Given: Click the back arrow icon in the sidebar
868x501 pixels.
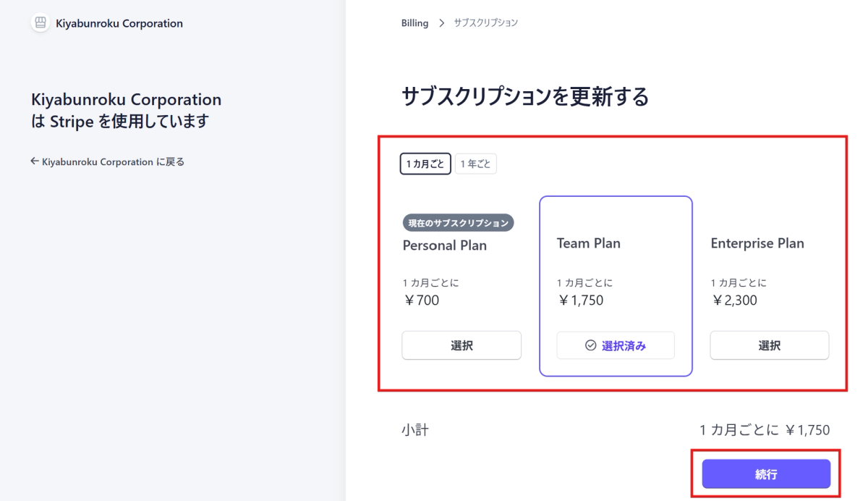Looking at the screenshot, I should pyautogui.click(x=34, y=161).
